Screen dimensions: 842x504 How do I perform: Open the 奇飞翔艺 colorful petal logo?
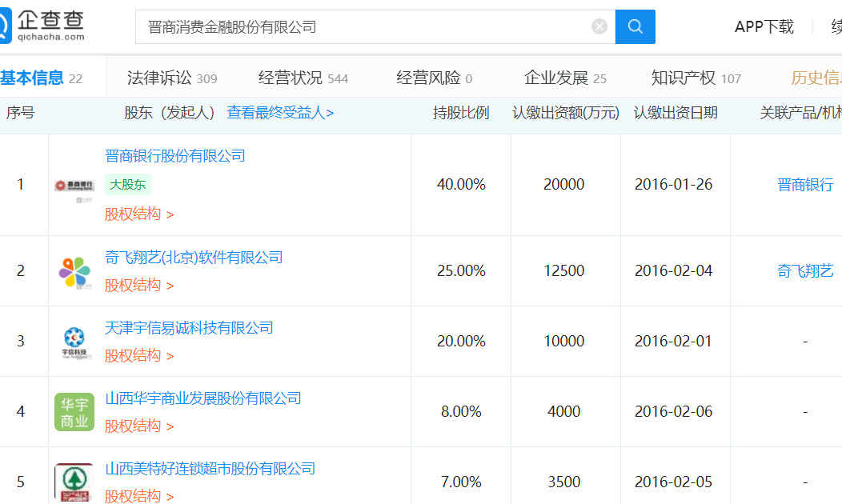74,272
